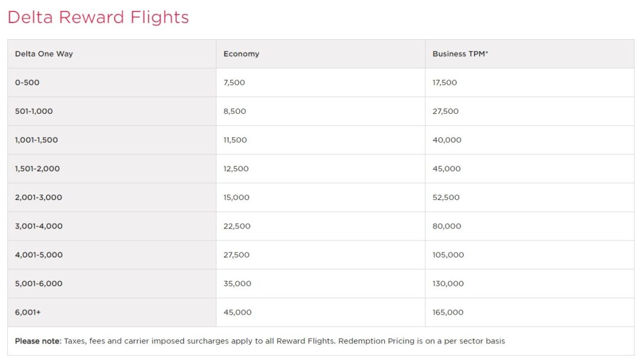Click the 27,500 Business cell for 501-1,000
Viewport: 644px width, 364px height.
pyautogui.click(x=446, y=111)
